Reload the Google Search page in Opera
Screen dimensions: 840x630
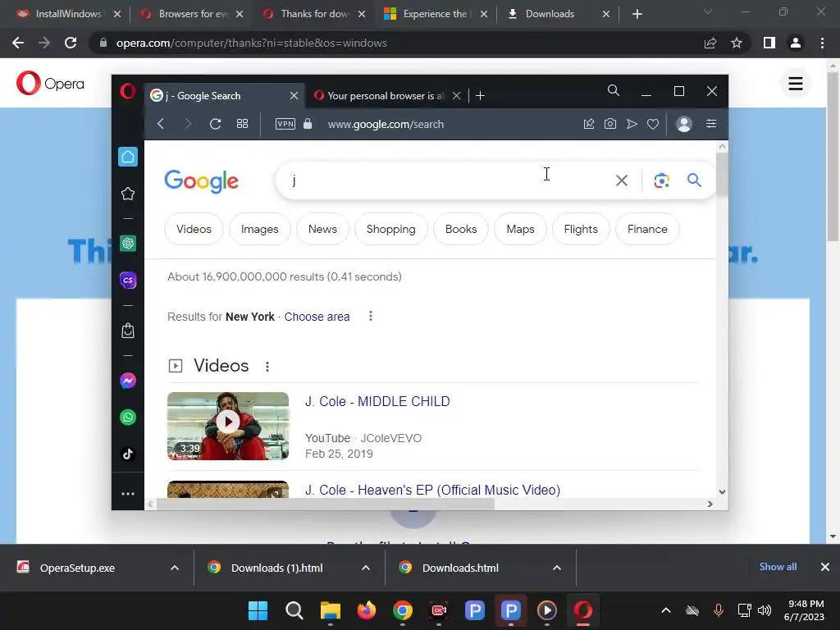(216, 124)
